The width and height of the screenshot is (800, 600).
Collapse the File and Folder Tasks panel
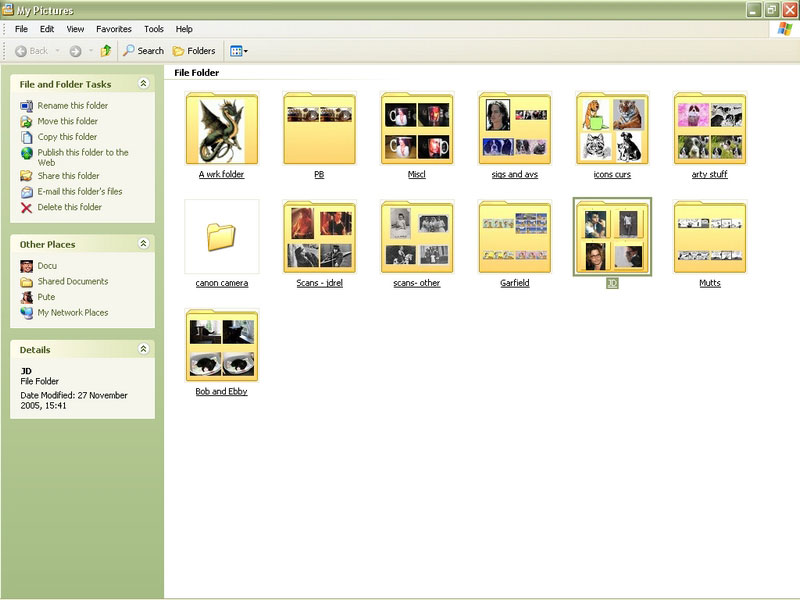pyautogui.click(x=143, y=84)
